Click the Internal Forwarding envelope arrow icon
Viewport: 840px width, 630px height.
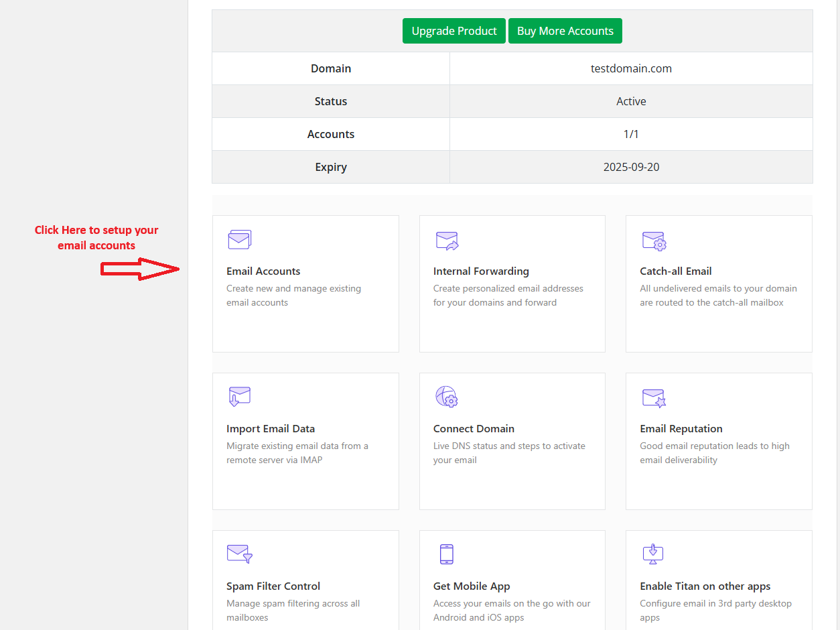click(447, 241)
